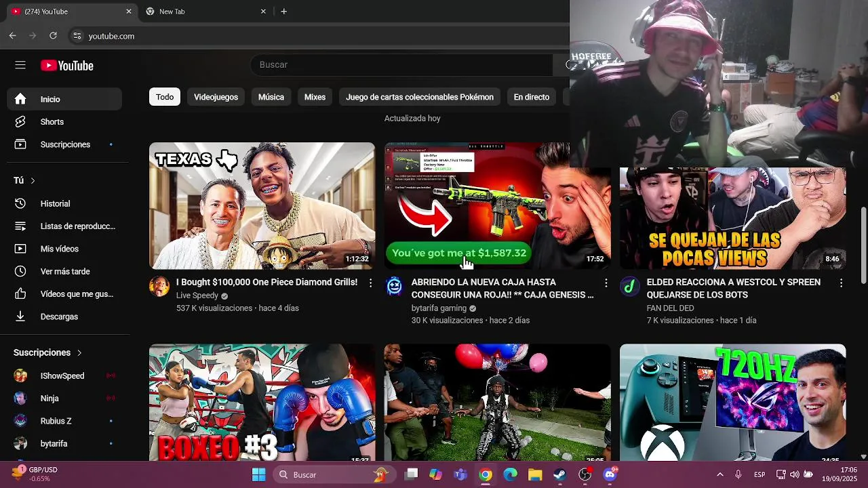This screenshot has height=488, width=868.
Task: Open ELDED REACCIONA A WESTCOL title link
Action: [734, 288]
